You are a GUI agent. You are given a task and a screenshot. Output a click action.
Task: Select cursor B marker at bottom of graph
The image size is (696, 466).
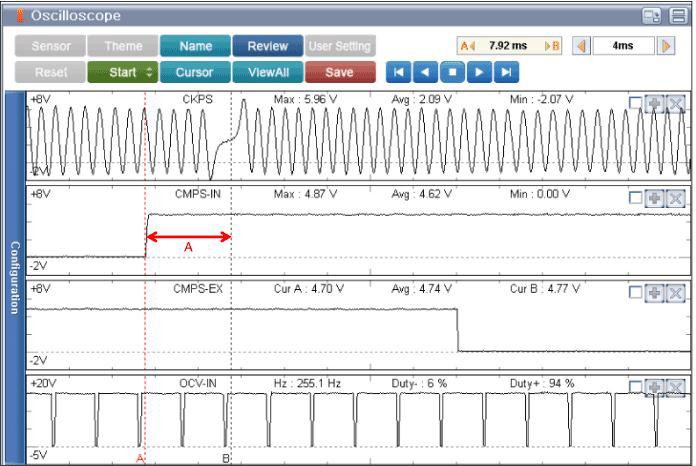[226, 458]
